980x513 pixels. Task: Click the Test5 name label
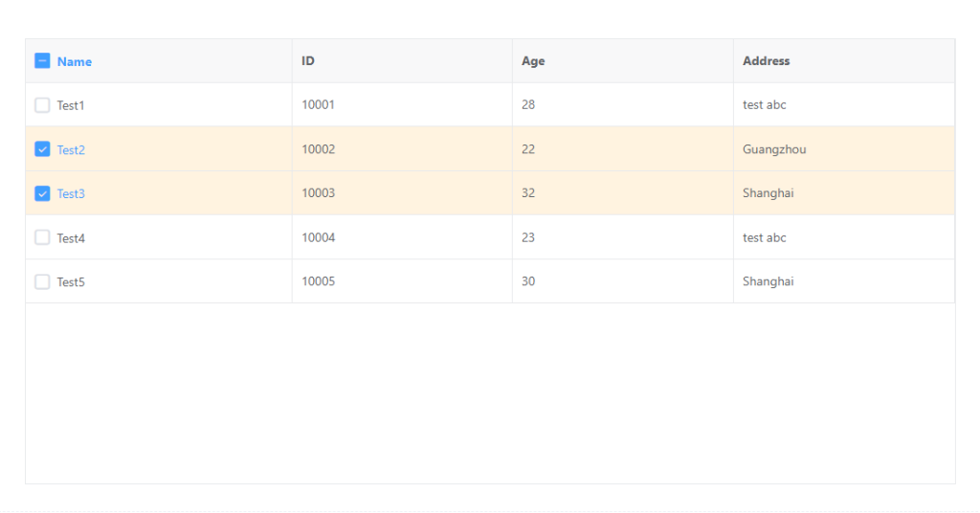71,281
